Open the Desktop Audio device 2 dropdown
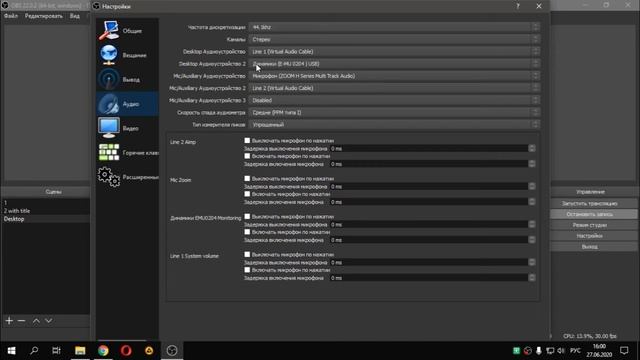Screen dimensions: 640x360 click(394, 64)
